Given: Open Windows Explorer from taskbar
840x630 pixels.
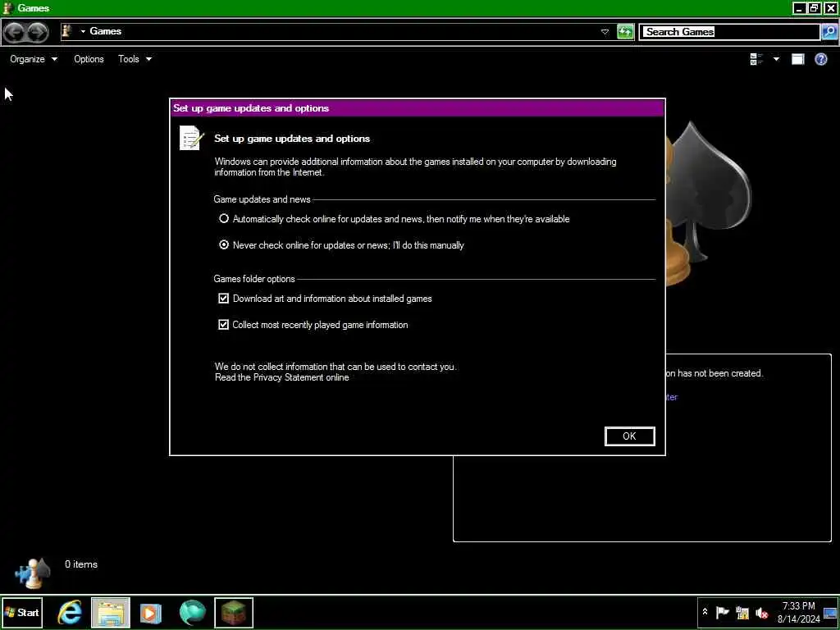Looking at the screenshot, I should pos(111,612).
